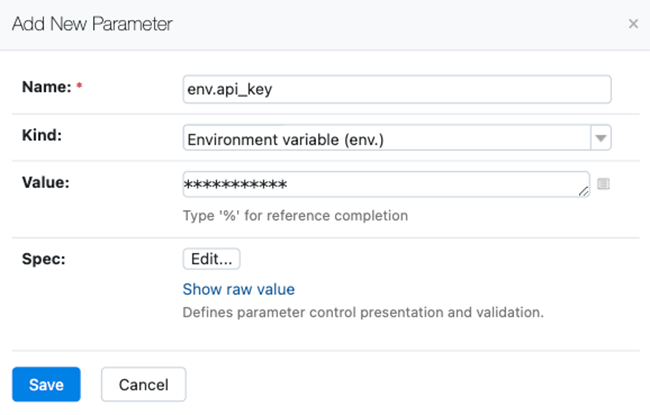Close the Add New Parameter dialog
The height and width of the screenshot is (415, 650).
tap(633, 24)
